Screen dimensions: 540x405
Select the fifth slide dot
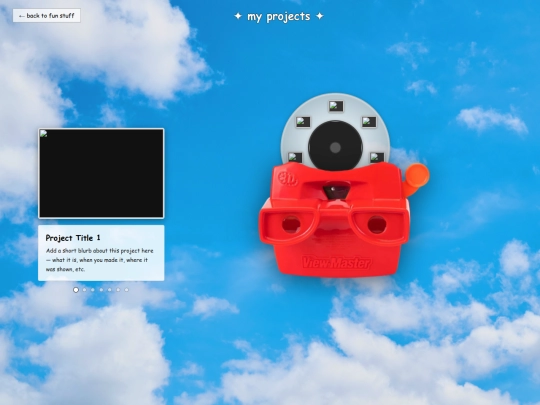110,290
